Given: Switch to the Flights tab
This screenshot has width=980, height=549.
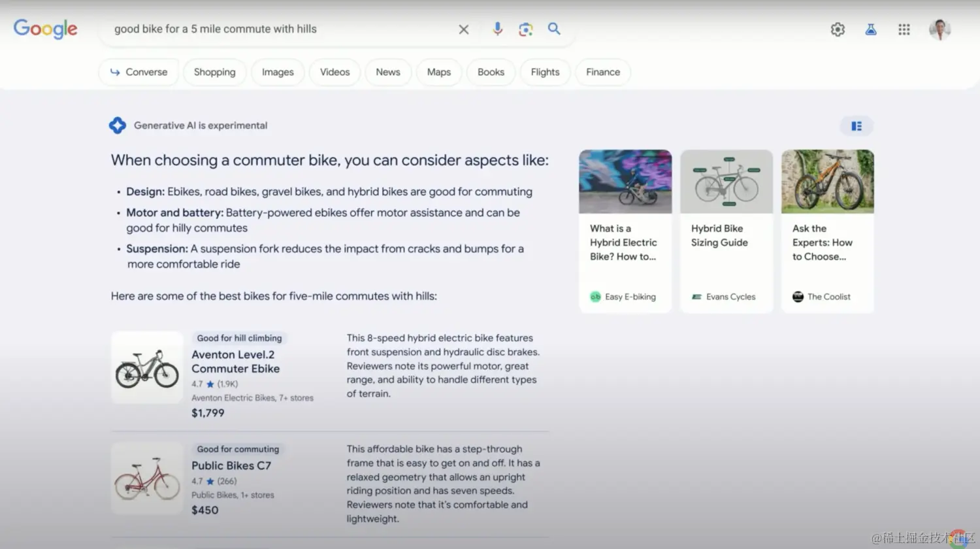Looking at the screenshot, I should click(x=545, y=72).
